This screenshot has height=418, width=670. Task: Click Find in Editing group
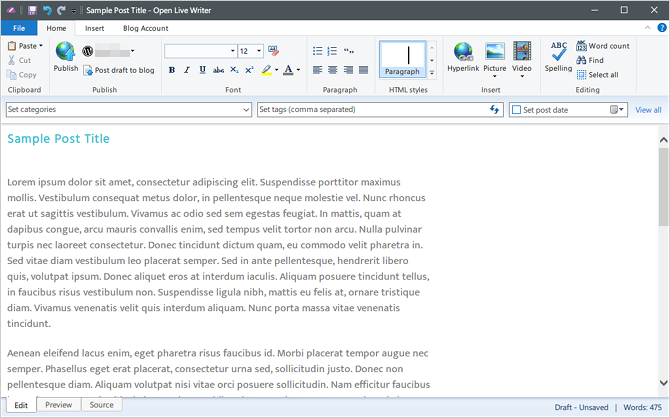pyautogui.click(x=590, y=60)
